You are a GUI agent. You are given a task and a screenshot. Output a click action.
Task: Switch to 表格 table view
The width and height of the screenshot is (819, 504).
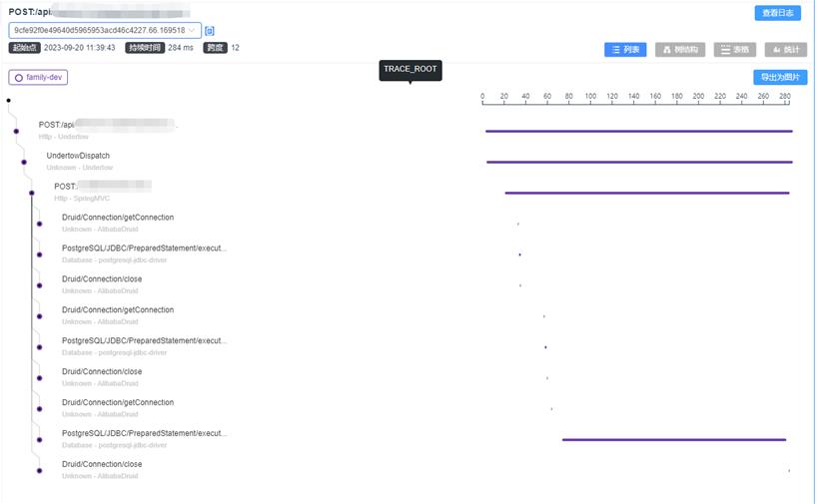point(735,50)
